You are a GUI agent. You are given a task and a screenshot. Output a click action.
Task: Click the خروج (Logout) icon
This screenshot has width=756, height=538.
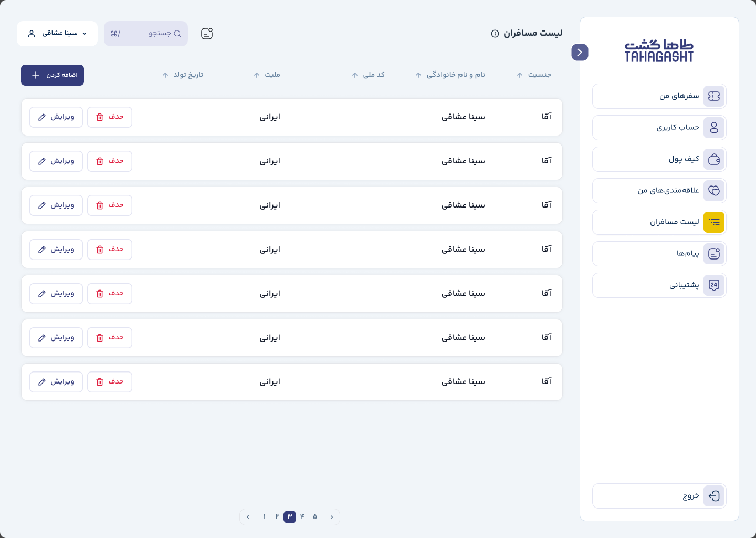coord(714,496)
